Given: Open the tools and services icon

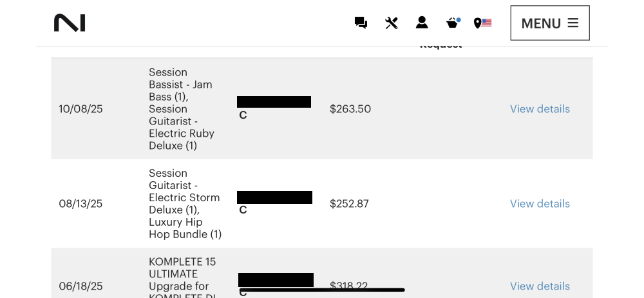Looking at the screenshot, I should [392, 23].
